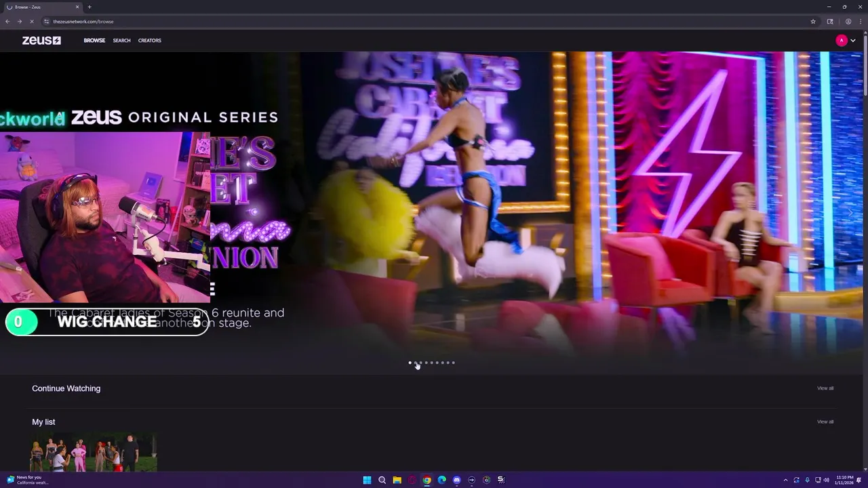Image resolution: width=868 pixels, height=488 pixels.
Task: Click the Continue Watching heading
Action: 66,388
